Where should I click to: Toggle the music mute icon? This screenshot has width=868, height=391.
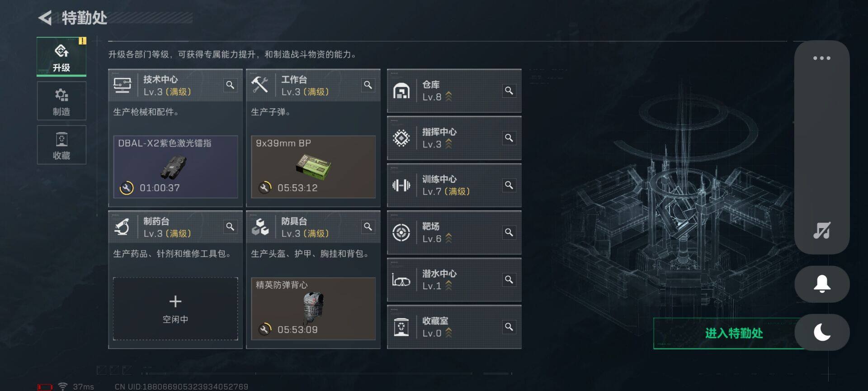click(x=822, y=230)
